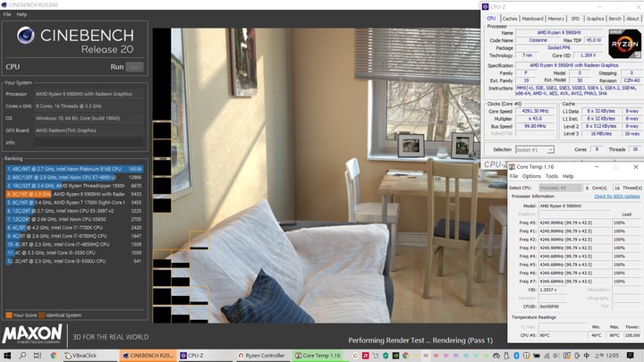
Task: Select ranking row Intel Xeon CPU X5650
Action: pyautogui.click(x=74, y=219)
